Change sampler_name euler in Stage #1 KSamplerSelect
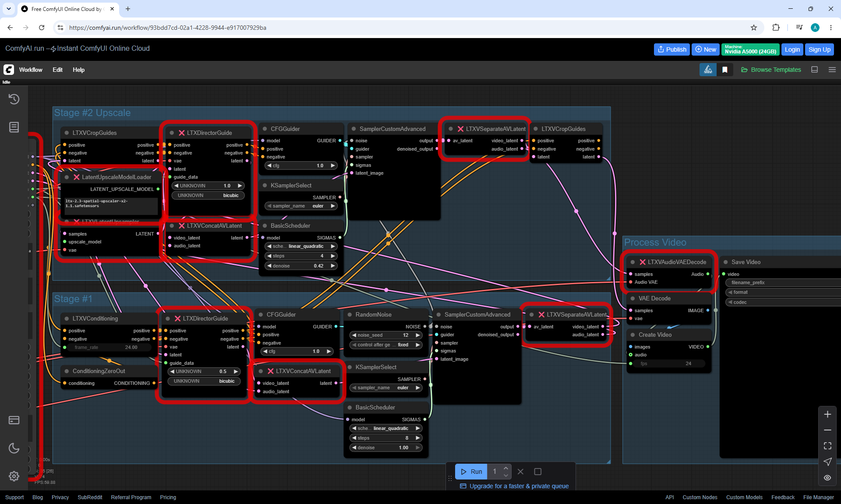The image size is (841, 504). click(386, 388)
